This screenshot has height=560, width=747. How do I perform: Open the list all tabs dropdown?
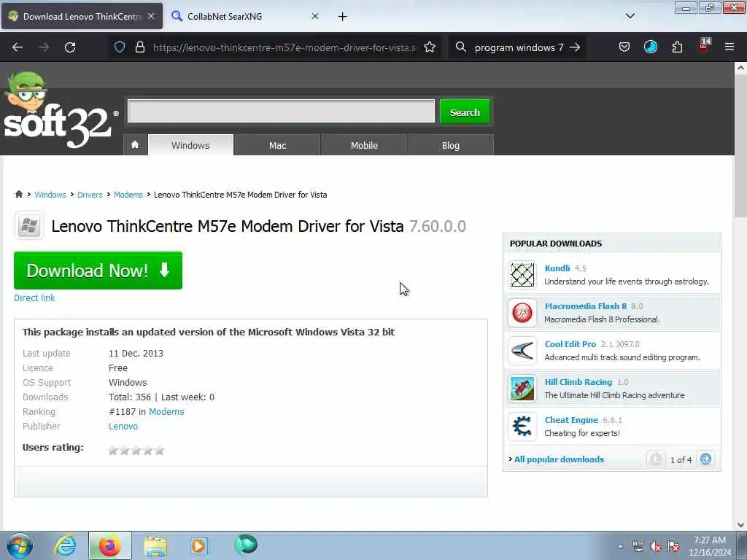click(x=630, y=16)
